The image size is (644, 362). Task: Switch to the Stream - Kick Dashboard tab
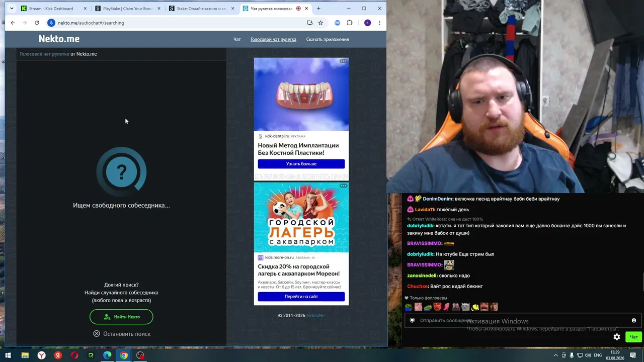point(54,9)
